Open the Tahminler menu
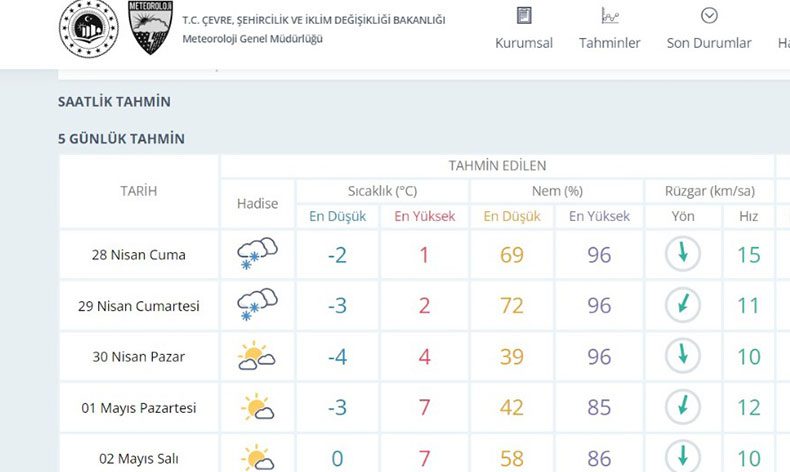Image resolution: width=790 pixels, height=472 pixels. pyautogui.click(x=610, y=43)
